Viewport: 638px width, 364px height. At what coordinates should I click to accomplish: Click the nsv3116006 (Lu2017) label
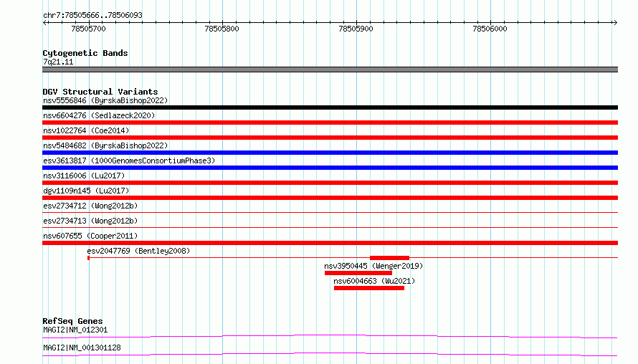(84, 176)
